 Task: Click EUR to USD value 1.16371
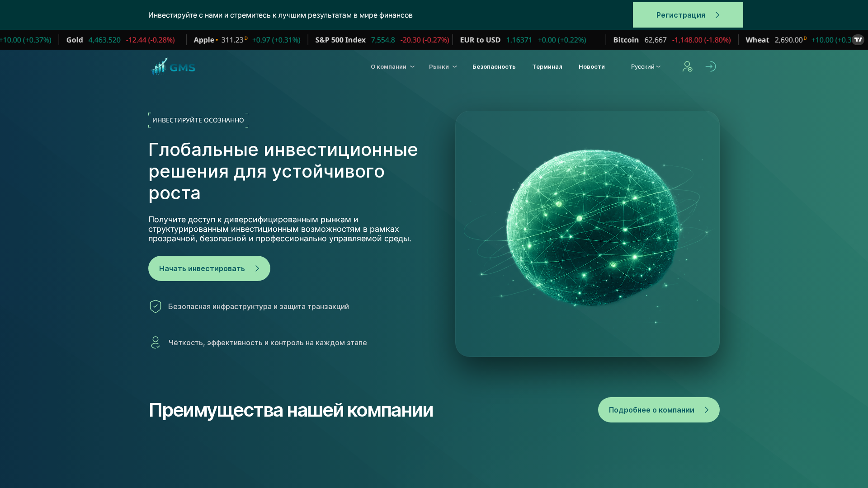point(519,40)
